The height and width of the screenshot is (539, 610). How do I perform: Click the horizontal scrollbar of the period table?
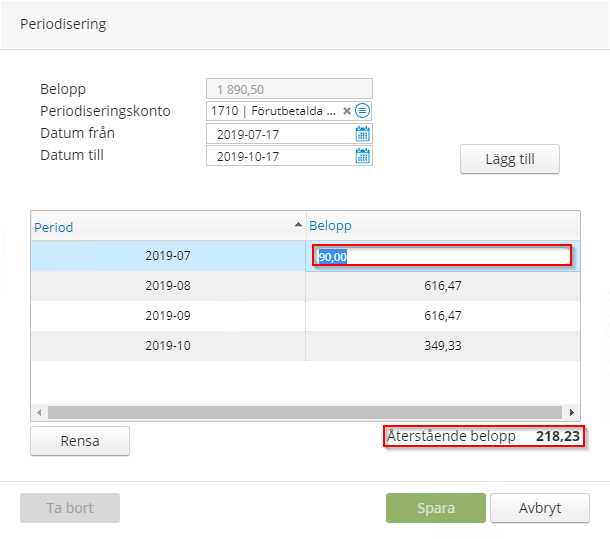coord(300,412)
